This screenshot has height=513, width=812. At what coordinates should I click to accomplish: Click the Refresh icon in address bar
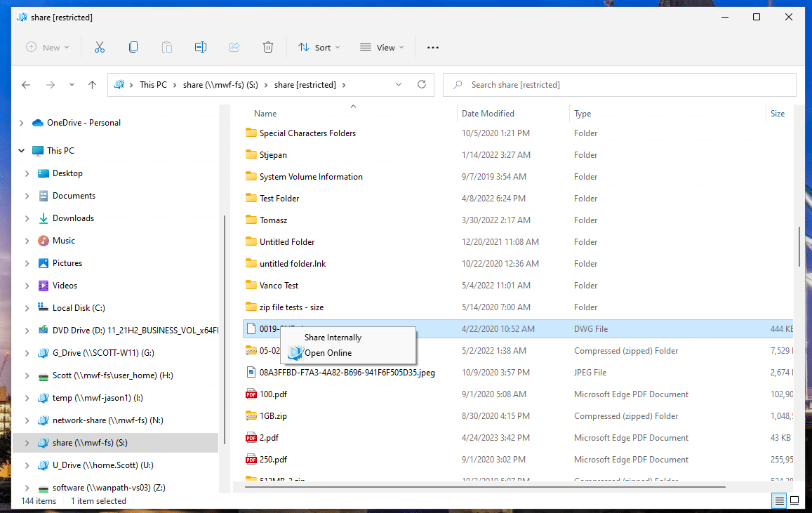422,85
